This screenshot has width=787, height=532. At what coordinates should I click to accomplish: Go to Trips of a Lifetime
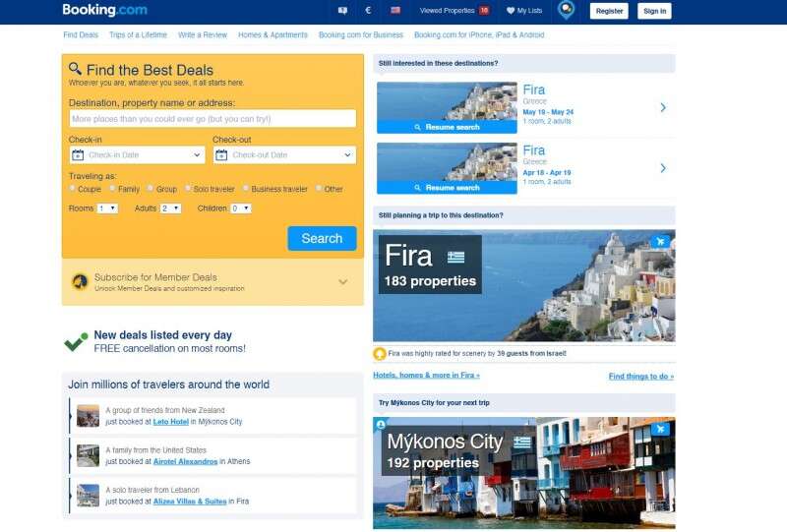(138, 35)
